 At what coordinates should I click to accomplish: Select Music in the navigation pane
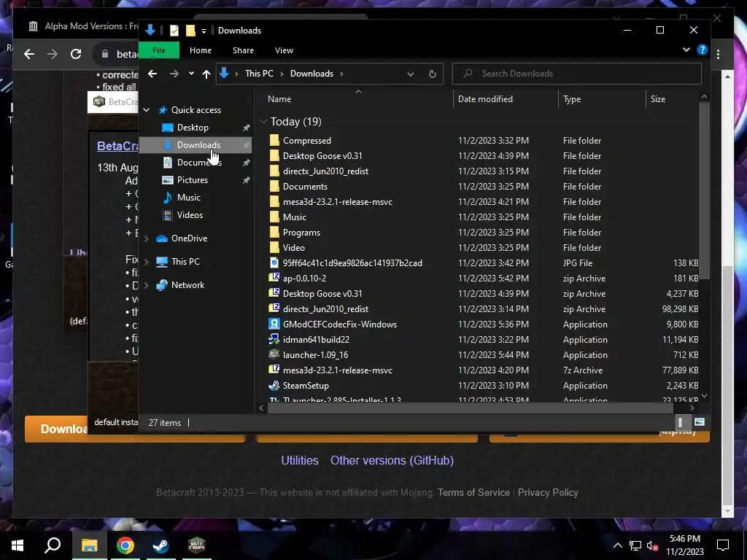pyautogui.click(x=189, y=197)
